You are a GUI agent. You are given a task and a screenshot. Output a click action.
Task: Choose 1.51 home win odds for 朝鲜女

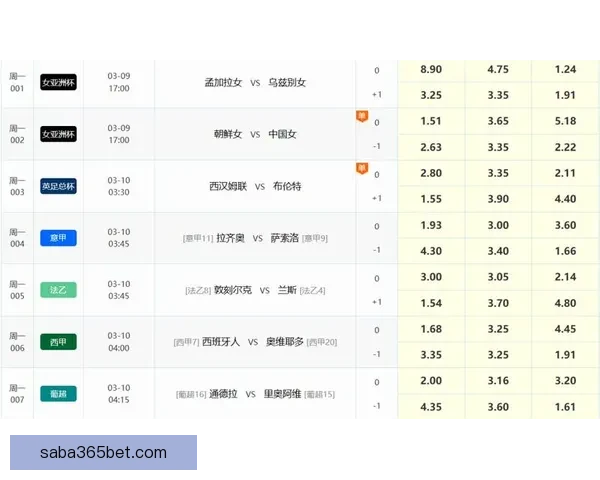[431, 121]
